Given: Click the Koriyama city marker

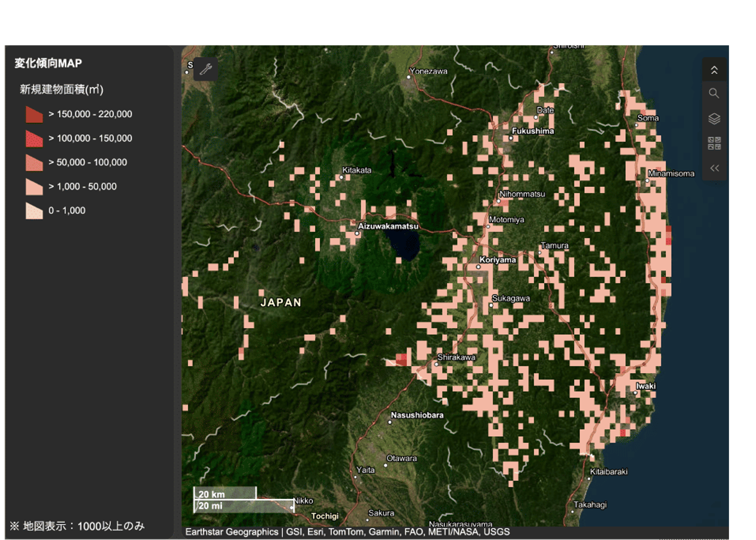Looking at the screenshot, I should tap(478, 267).
